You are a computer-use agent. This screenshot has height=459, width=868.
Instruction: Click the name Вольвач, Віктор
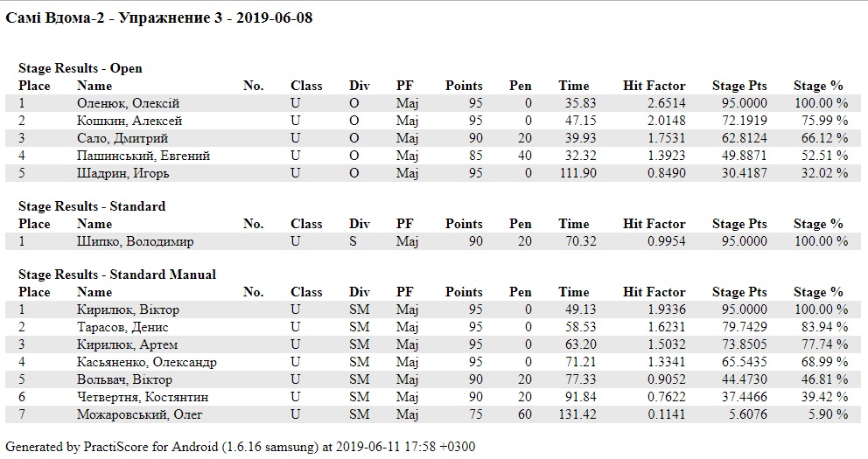click(x=124, y=379)
